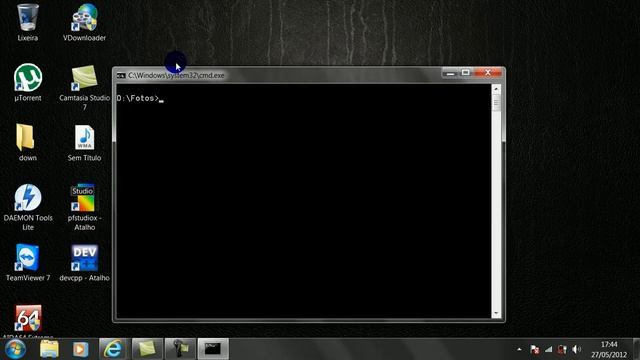Open Windows Explorer from the taskbar
The height and width of the screenshot is (360, 640).
49,349
